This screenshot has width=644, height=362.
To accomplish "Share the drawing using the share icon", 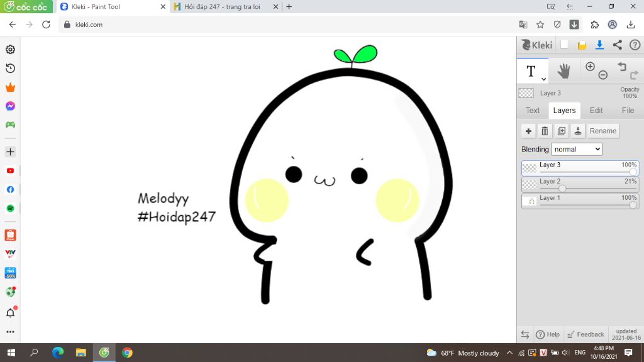I will 618,45.
